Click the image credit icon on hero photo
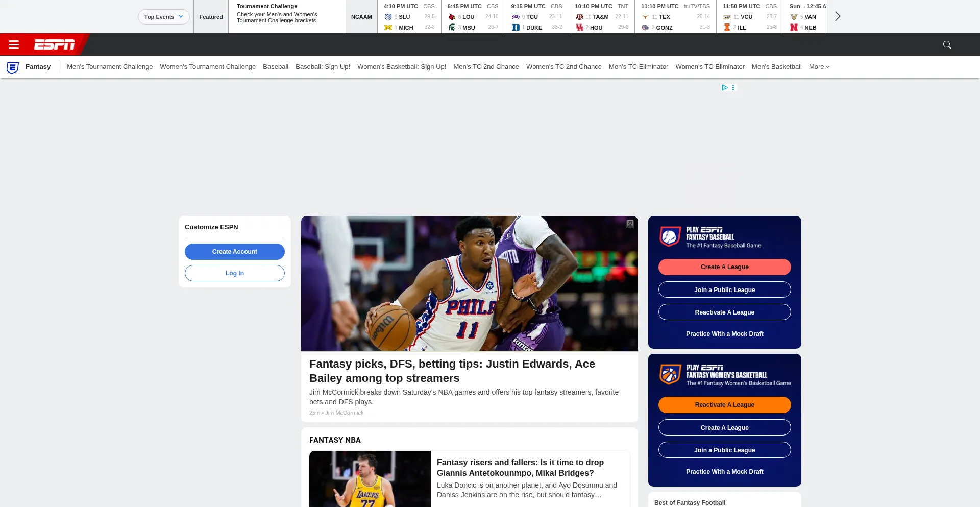The height and width of the screenshot is (507, 980). pyautogui.click(x=630, y=224)
